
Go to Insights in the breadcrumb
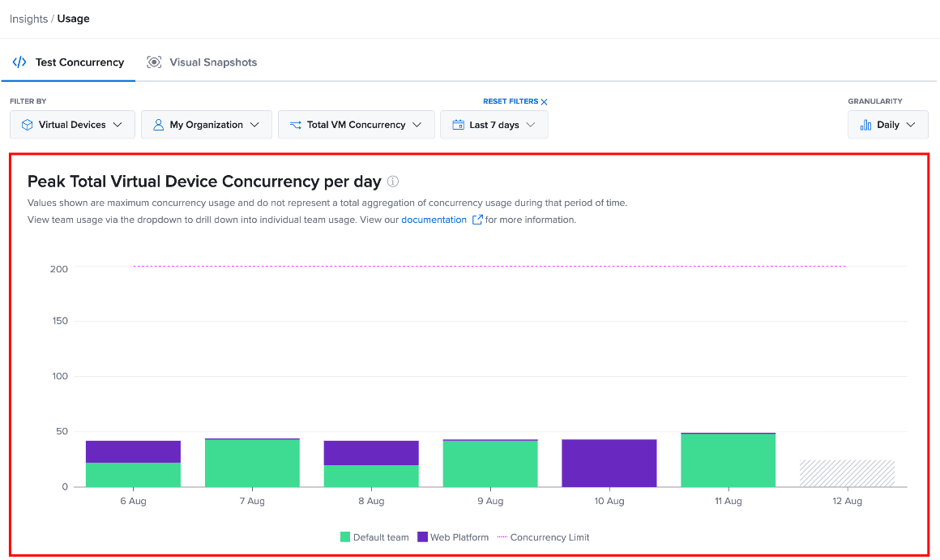pyautogui.click(x=29, y=19)
